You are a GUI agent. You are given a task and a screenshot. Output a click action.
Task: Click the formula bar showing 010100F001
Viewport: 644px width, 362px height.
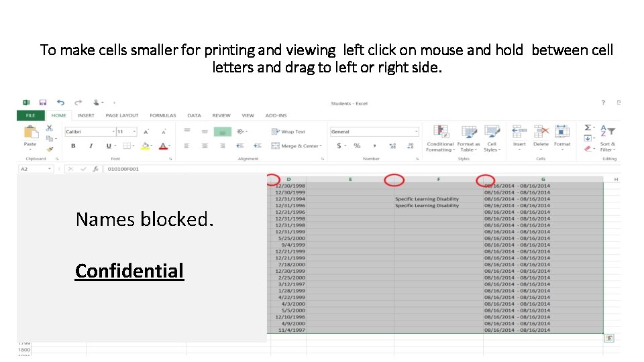tap(362, 169)
